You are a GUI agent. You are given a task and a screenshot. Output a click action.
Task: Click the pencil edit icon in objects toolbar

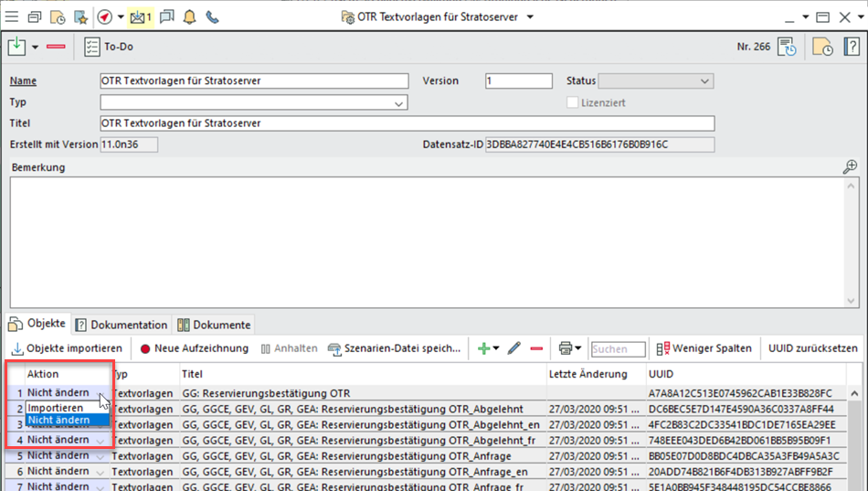(x=514, y=348)
